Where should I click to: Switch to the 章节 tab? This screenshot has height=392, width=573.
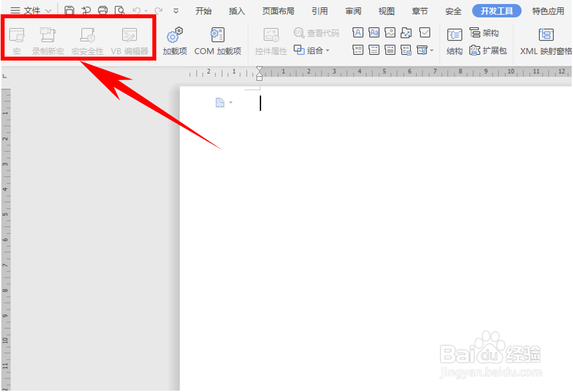click(x=419, y=11)
